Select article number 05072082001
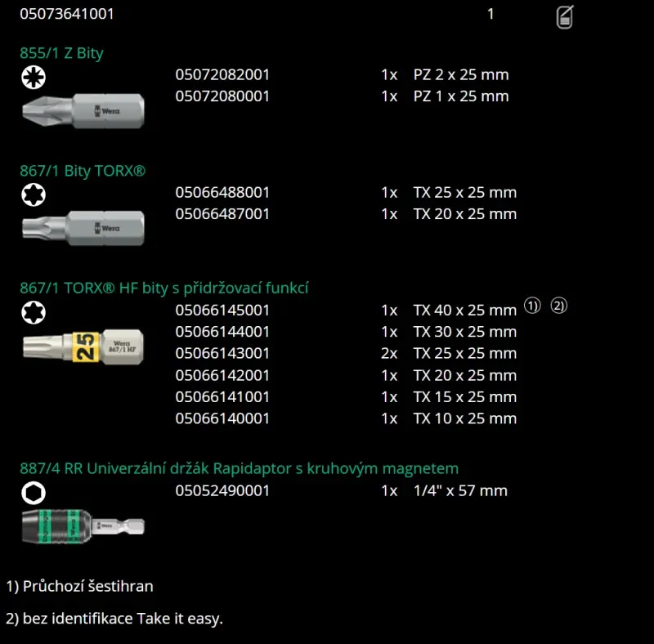The width and height of the screenshot is (654, 644). [222, 74]
